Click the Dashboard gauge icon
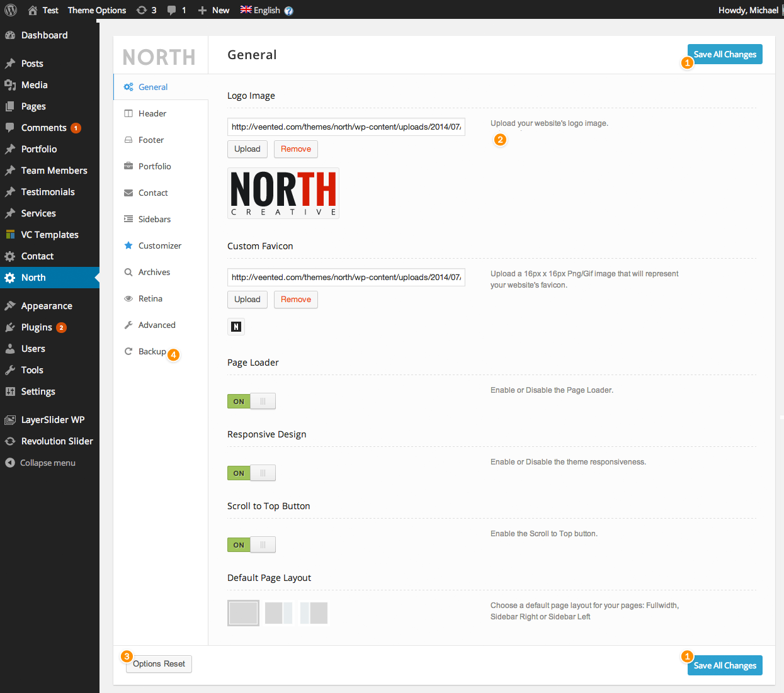Screen dimensions: 784x693 click(10, 35)
